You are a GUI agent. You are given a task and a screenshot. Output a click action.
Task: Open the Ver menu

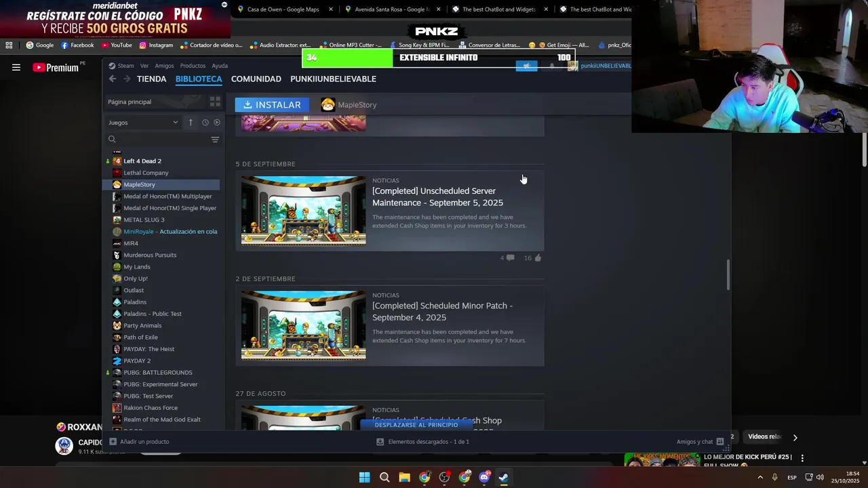144,66
